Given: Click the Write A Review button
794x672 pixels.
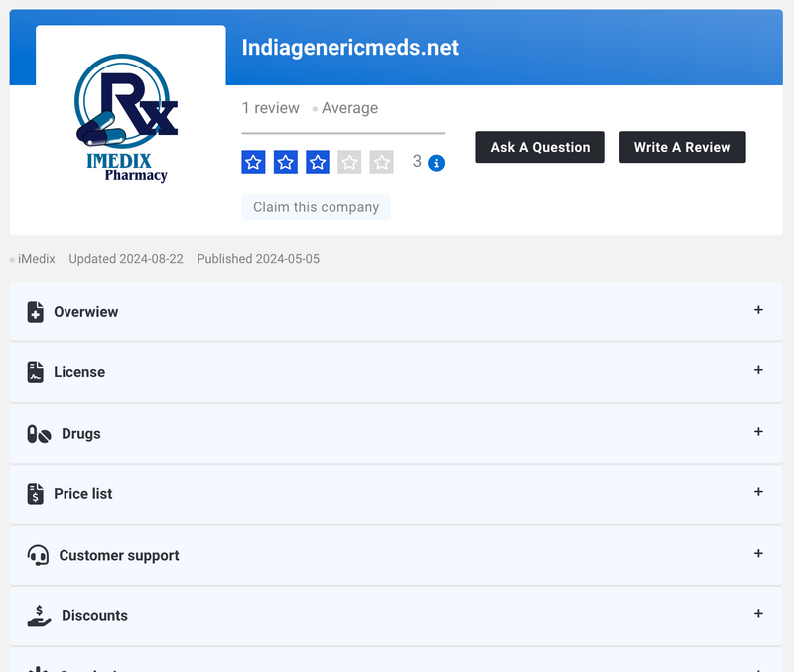Looking at the screenshot, I should pyautogui.click(x=682, y=147).
